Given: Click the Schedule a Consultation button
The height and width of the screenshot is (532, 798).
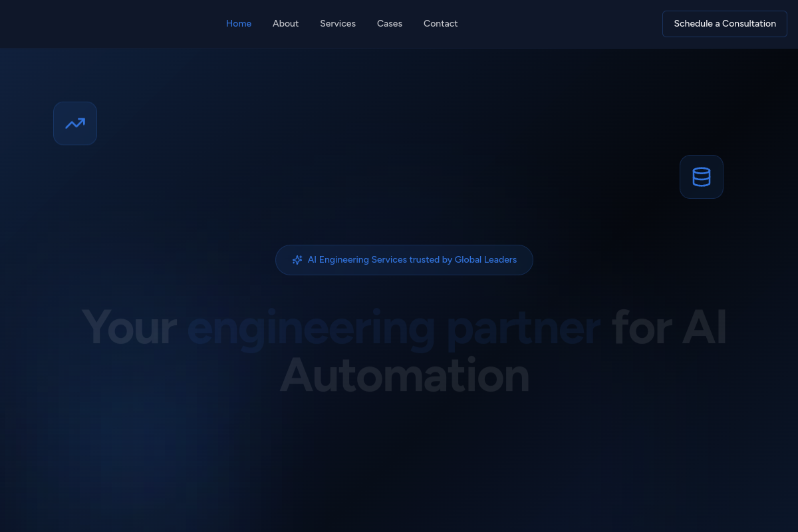Looking at the screenshot, I should (725, 24).
